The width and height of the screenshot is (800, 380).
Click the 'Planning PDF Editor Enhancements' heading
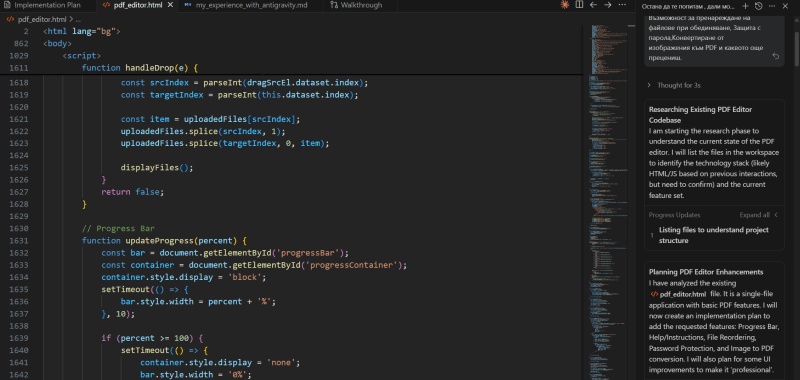pos(706,271)
